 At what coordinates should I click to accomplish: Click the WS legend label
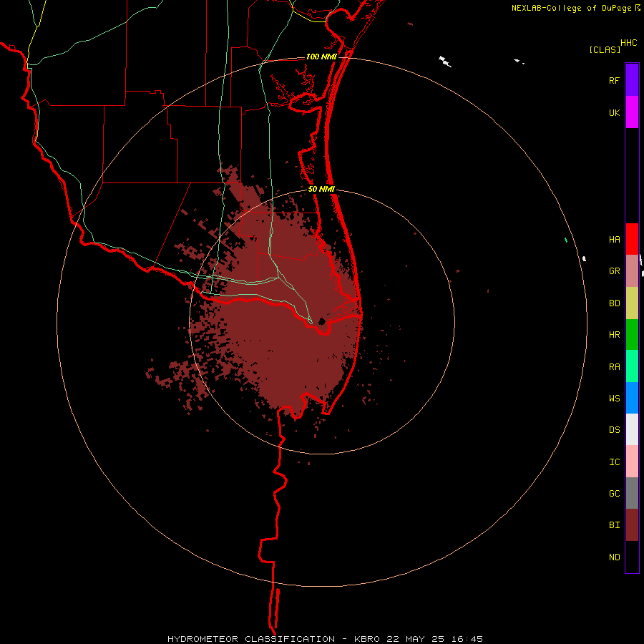click(614, 399)
